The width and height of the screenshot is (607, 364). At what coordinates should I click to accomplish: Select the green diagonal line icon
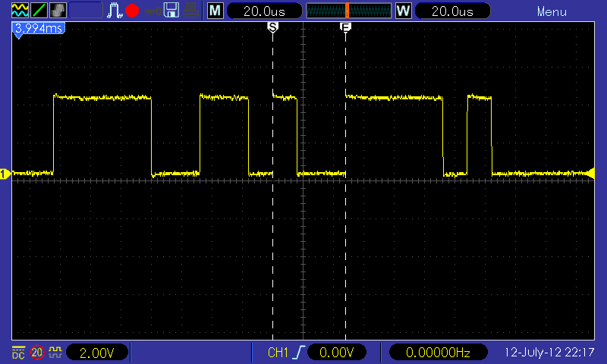[x=39, y=11]
